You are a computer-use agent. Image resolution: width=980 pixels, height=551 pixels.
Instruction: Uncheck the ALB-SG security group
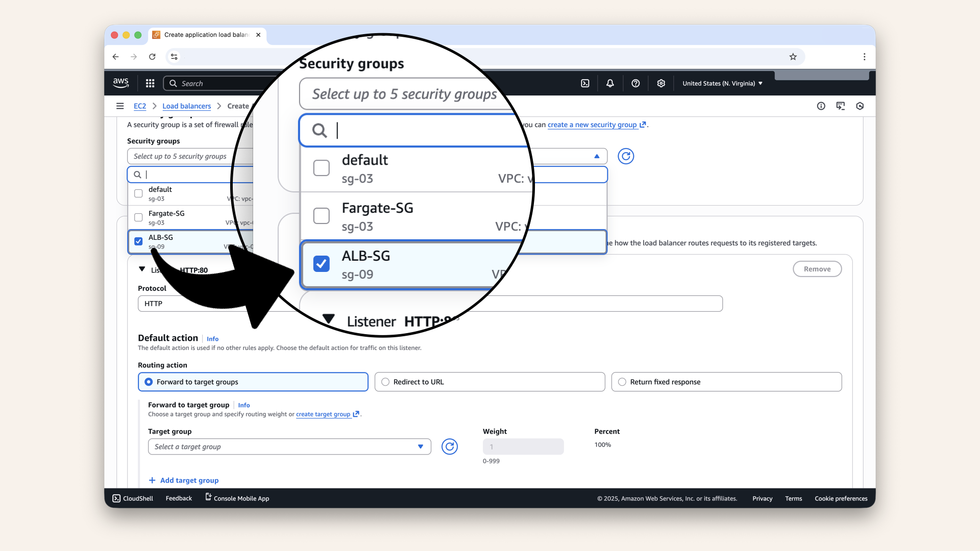click(138, 241)
